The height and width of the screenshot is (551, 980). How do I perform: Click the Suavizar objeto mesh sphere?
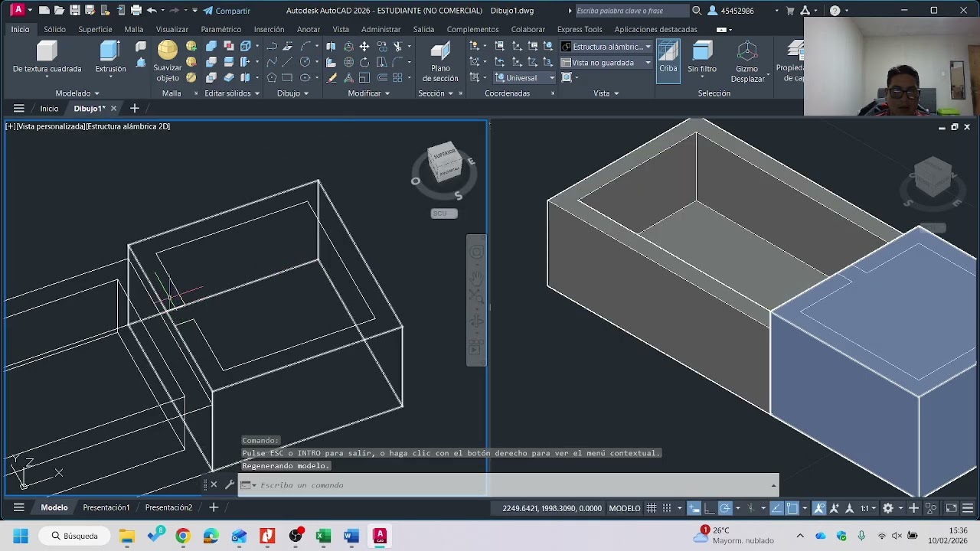(168, 61)
